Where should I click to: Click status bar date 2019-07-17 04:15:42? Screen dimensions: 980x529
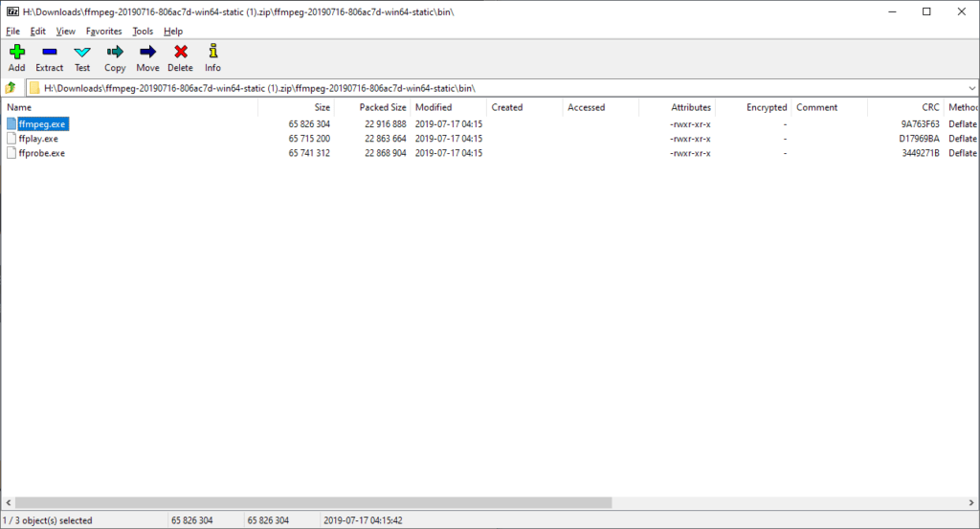[x=363, y=520]
